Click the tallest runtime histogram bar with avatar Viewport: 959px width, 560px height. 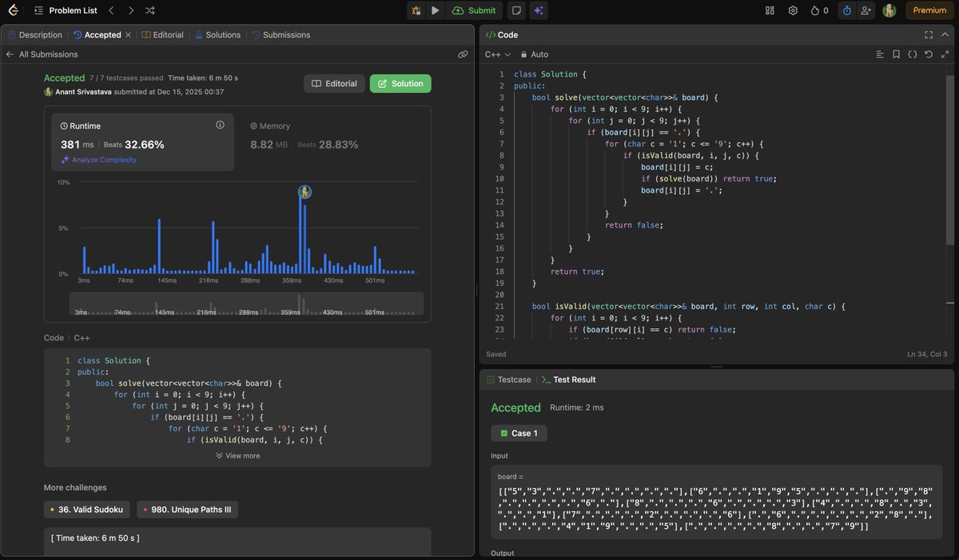(300, 236)
